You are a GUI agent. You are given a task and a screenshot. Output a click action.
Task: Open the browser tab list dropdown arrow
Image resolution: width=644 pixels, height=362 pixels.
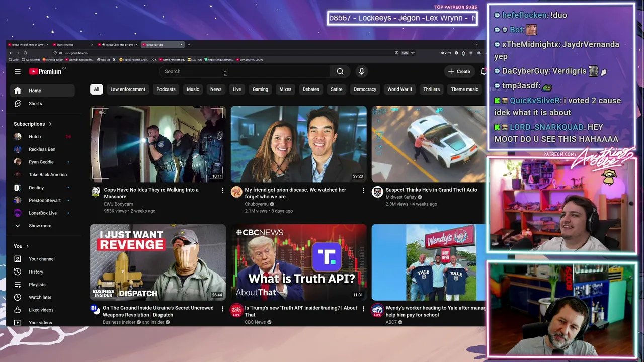pos(475,45)
